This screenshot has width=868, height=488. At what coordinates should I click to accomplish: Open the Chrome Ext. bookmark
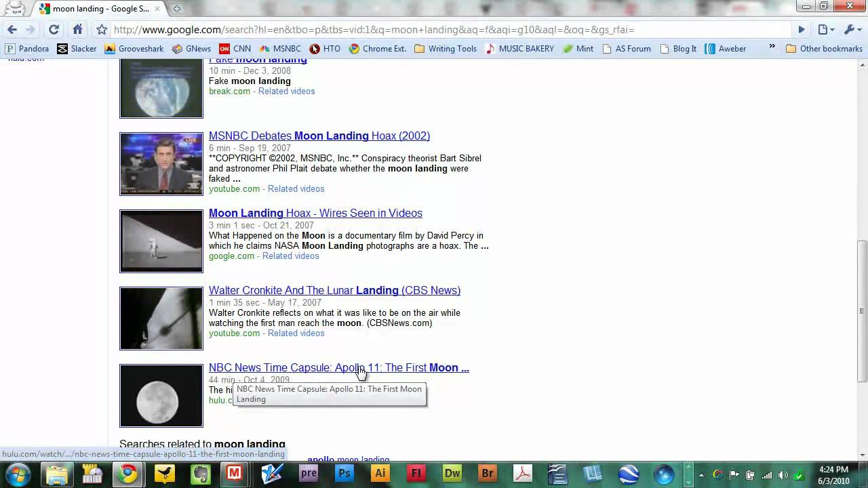378,49
